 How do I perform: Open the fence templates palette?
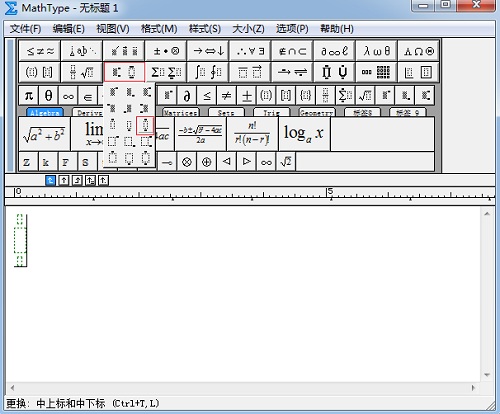40,72
